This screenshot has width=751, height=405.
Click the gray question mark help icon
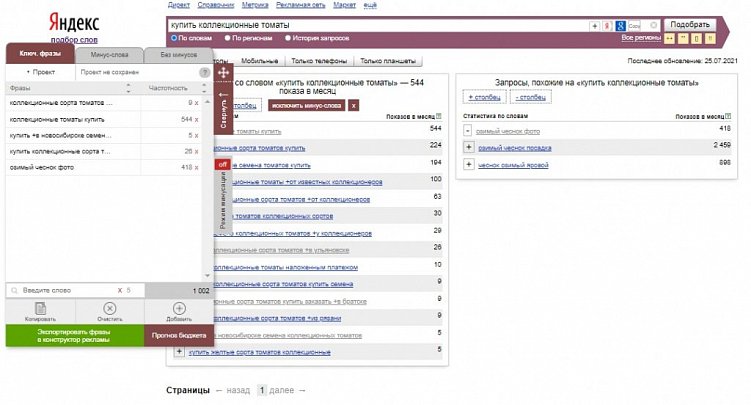205,72
